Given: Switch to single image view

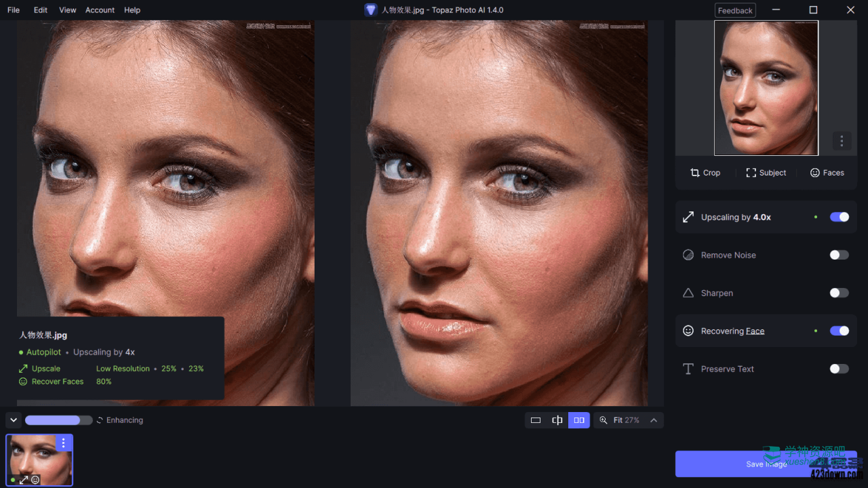Looking at the screenshot, I should [536, 420].
